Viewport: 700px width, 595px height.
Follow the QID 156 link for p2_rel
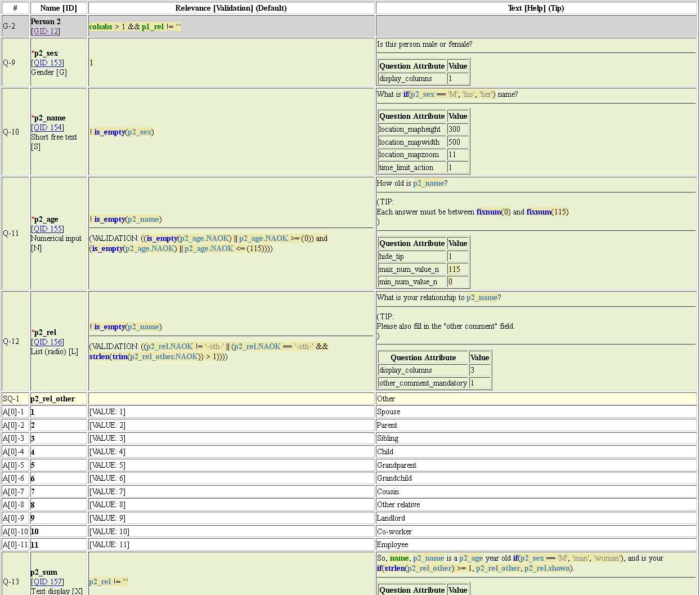[48, 342]
